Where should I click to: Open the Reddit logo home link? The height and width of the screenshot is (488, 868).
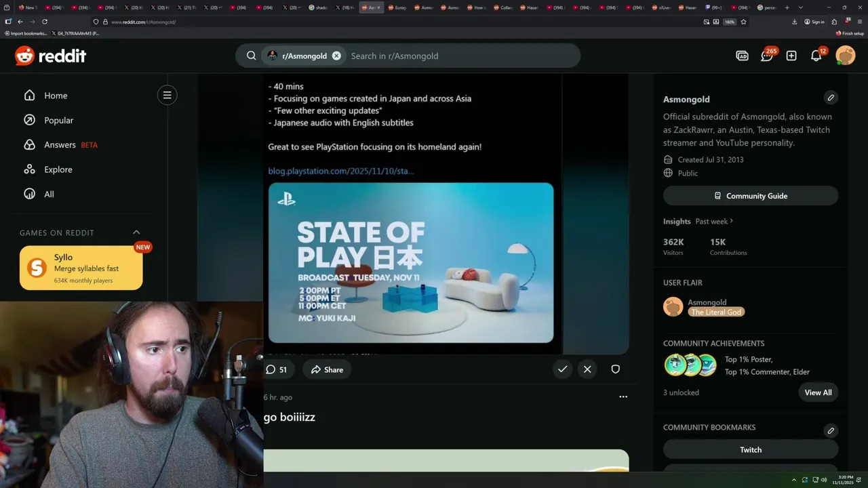tap(51, 56)
